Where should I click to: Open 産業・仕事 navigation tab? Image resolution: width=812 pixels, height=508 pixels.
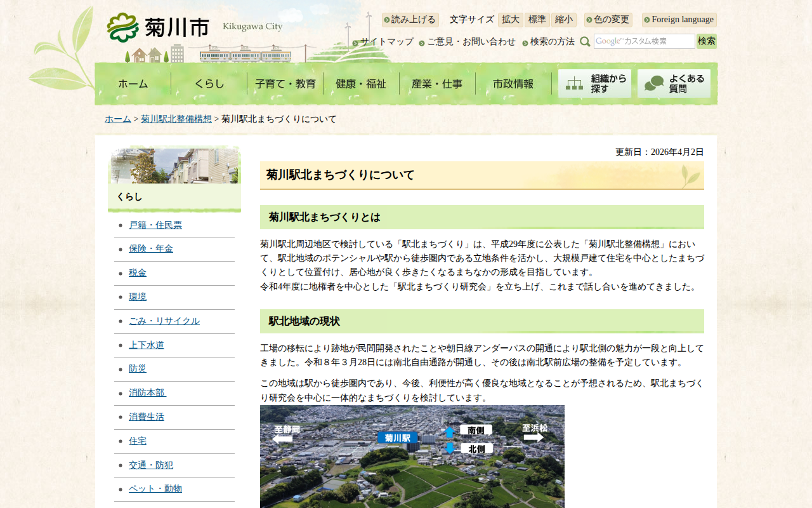pos(438,84)
